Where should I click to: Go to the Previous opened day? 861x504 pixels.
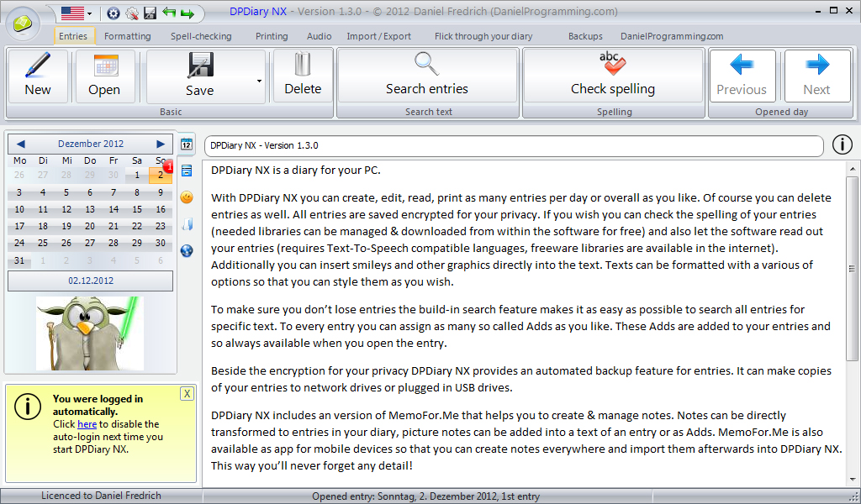coord(742,76)
